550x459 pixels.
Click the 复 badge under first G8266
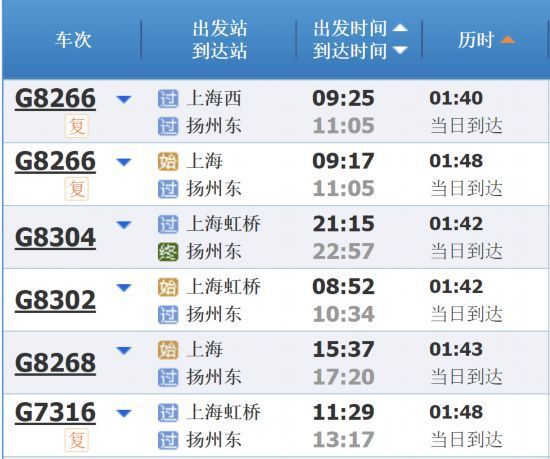[x=76, y=126]
